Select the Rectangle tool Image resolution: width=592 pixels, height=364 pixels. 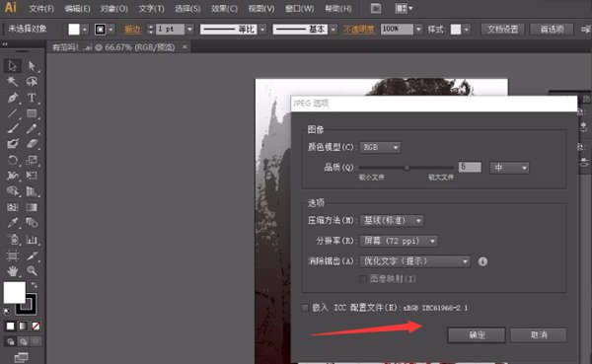pos(32,112)
